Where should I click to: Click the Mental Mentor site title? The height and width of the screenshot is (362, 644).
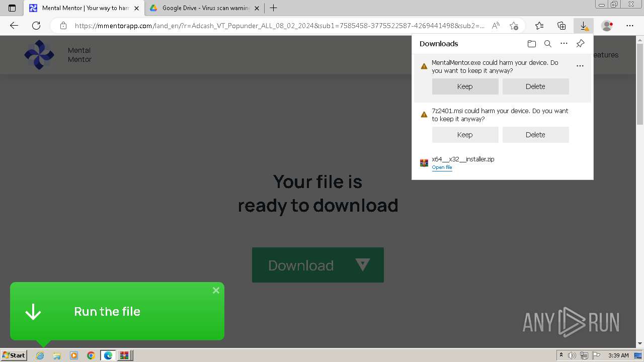click(79, 55)
